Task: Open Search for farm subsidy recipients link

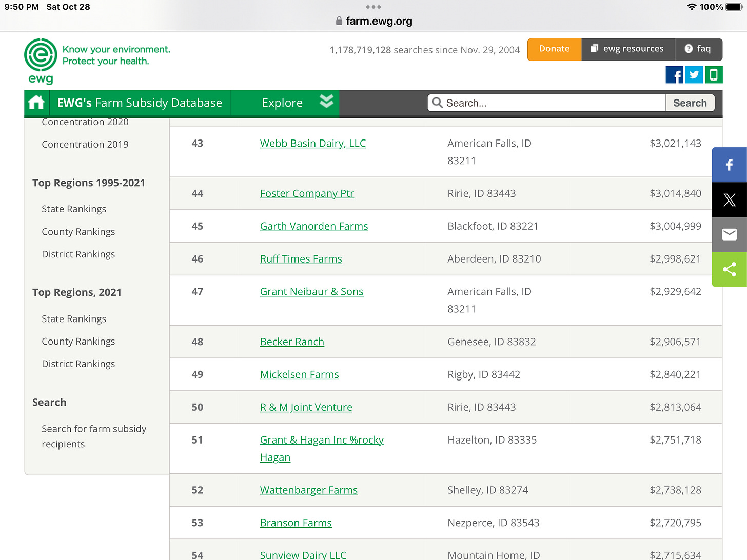Action: (94, 436)
